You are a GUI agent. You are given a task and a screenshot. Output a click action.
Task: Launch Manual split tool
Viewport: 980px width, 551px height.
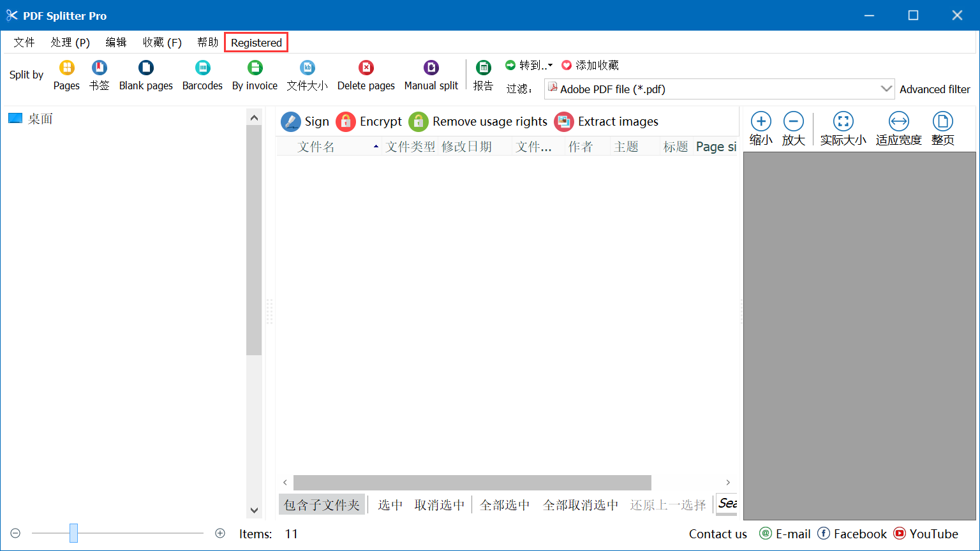tap(431, 75)
